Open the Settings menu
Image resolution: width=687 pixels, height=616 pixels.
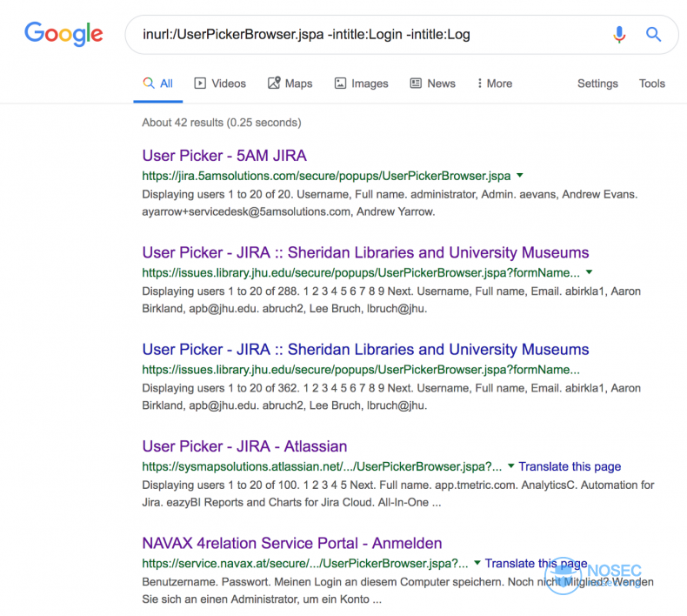pyautogui.click(x=597, y=84)
